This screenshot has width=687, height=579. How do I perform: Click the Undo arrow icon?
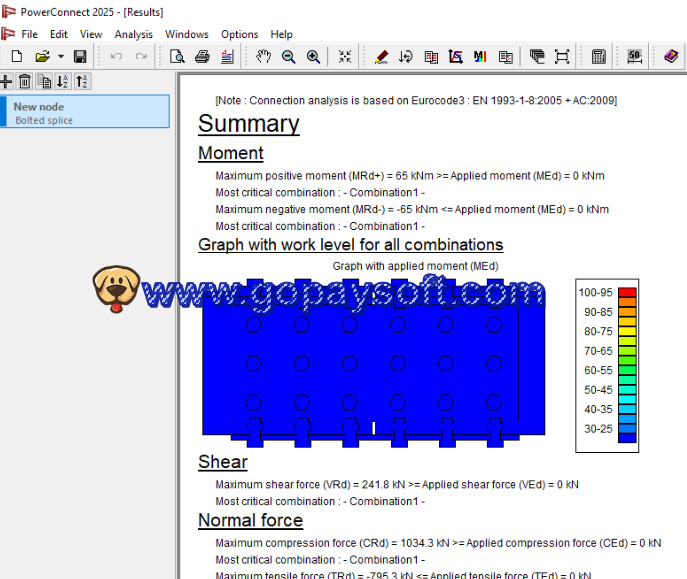[x=116, y=56]
